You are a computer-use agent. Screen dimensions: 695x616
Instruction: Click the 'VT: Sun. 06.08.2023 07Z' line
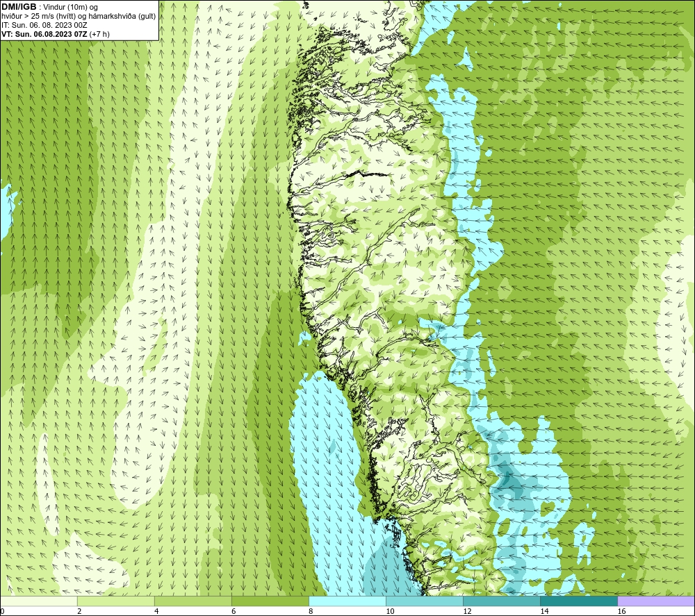click(44, 34)
